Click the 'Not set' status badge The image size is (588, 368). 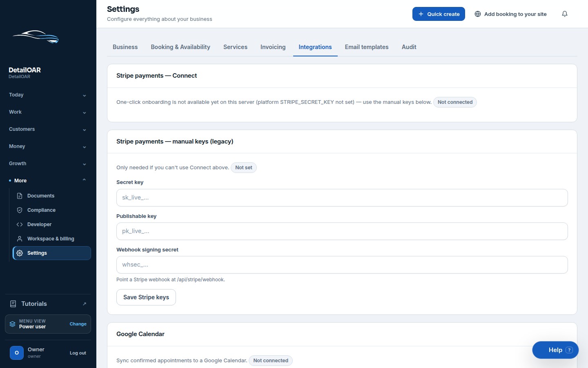(x=244, y=168)
